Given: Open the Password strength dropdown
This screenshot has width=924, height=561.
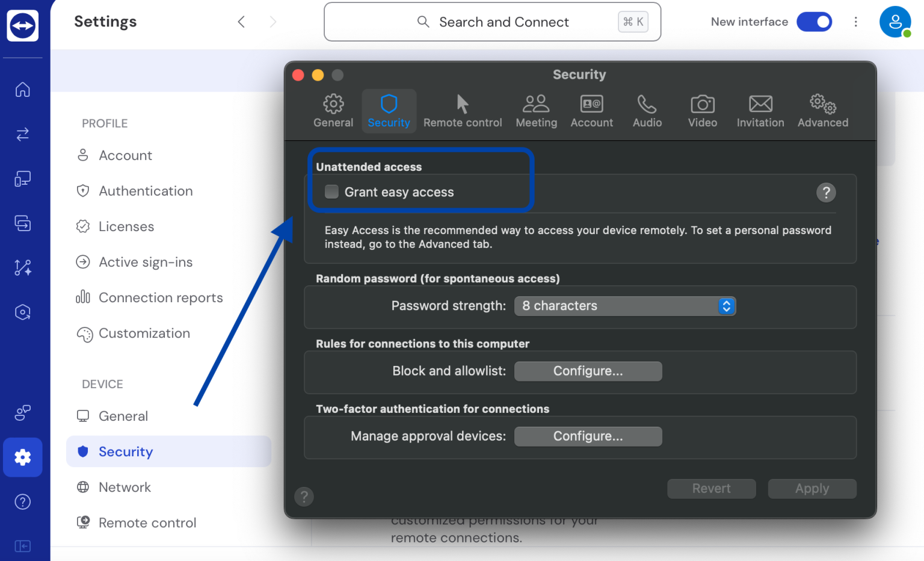Looking at the screenshot, I should tap(624, 306).
